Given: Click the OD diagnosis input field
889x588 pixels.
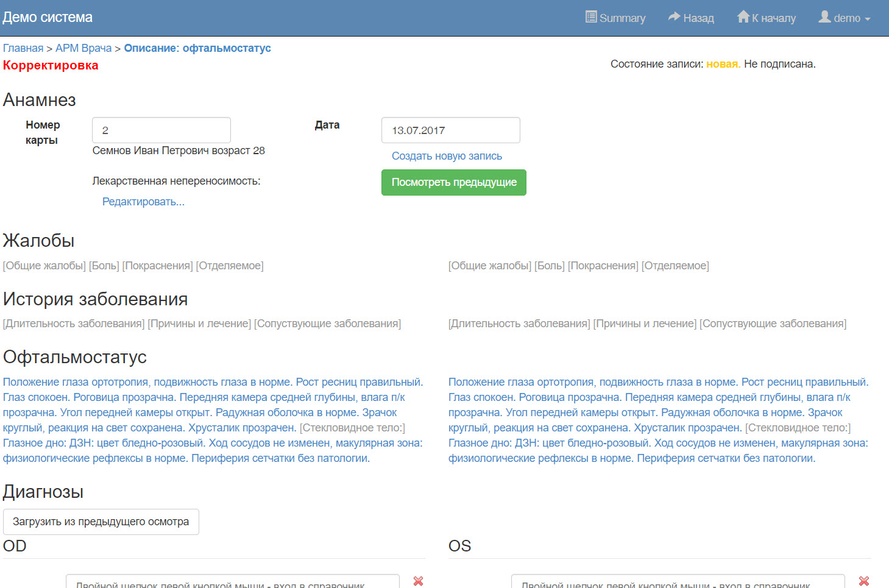Looking at the screenshot, I should coord(232,582).
